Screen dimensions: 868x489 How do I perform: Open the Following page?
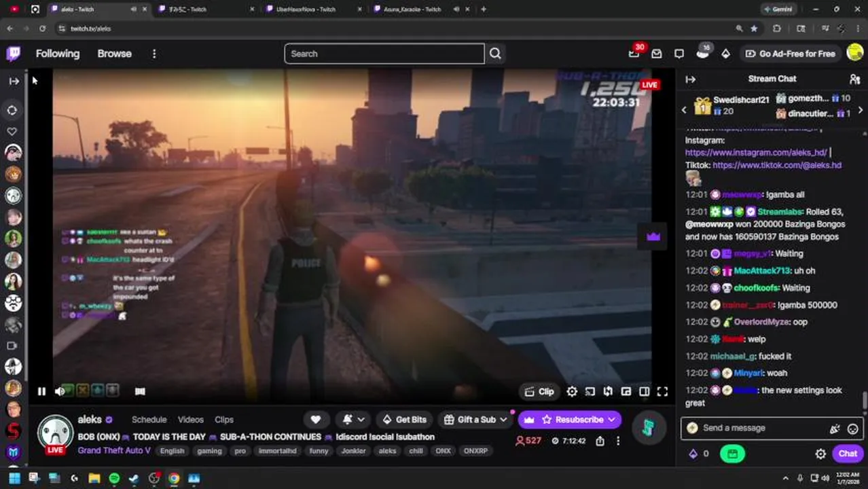pyautogui.click(x=58, y=54)
